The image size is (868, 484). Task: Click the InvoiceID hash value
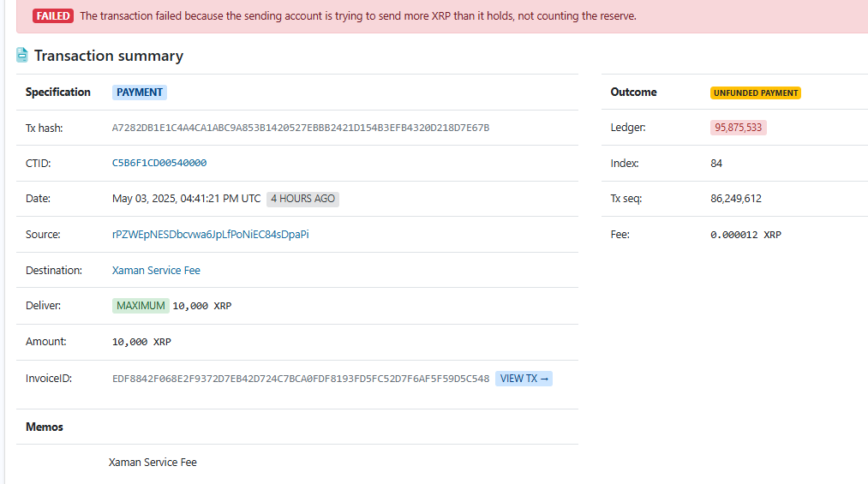301,379
